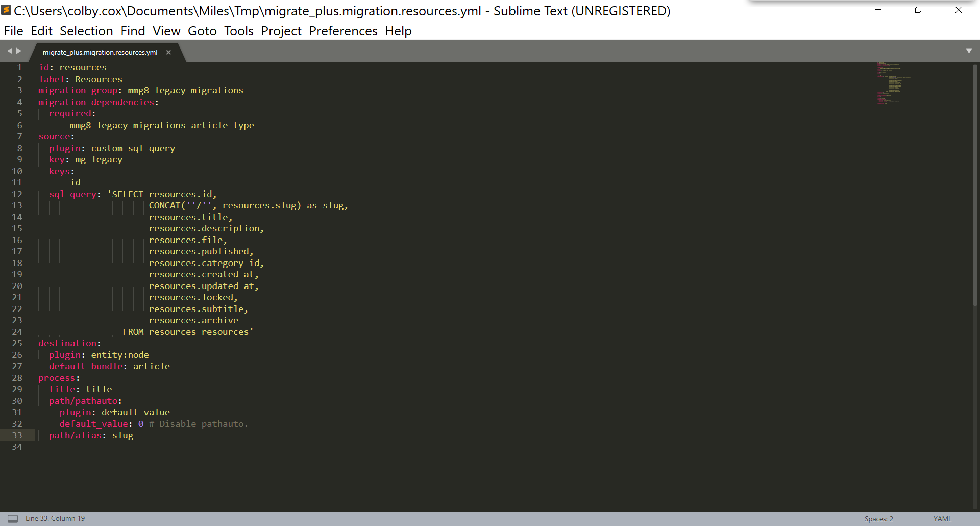Open the Goto menu
Screen dimensions: 980x526
202,31
